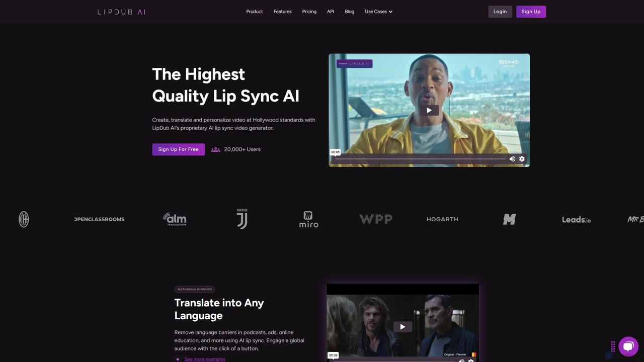Open the Pricing page

click(x=309, y=12)
